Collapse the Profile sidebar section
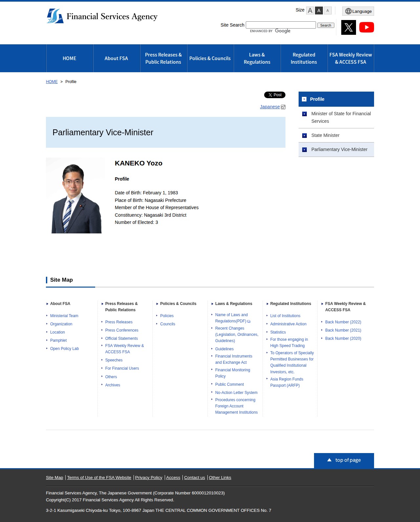This screenshot has height=522, width=420. tap(304, 99)
